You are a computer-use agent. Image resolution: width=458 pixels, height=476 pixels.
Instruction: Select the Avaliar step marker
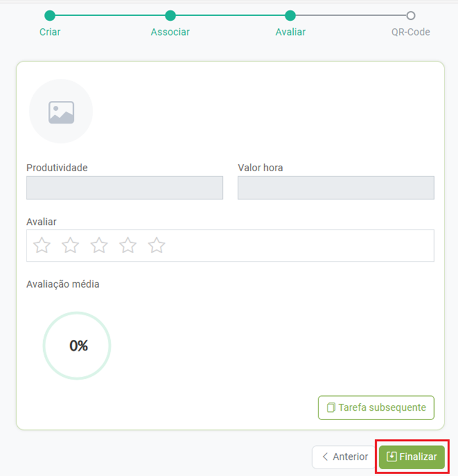[291, 16]
